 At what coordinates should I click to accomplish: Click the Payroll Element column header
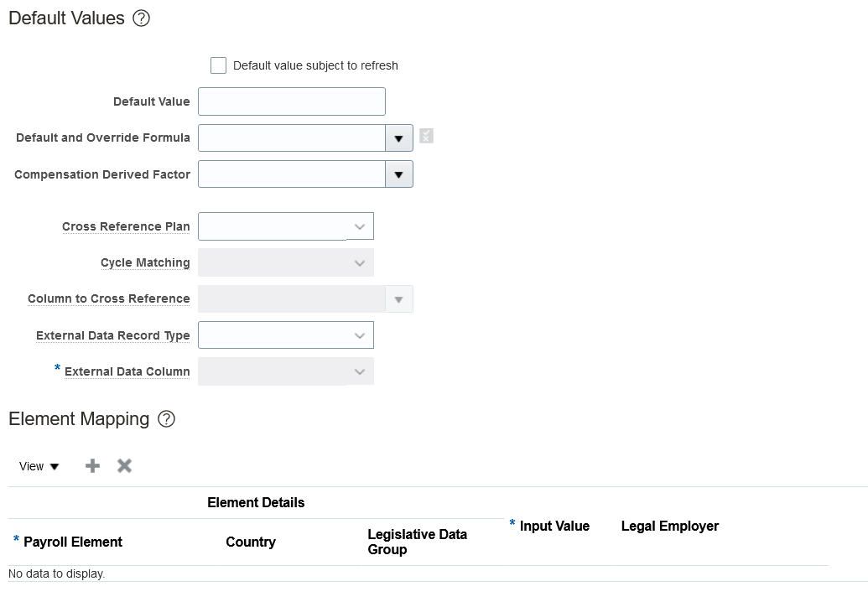[x=73, y=542]
